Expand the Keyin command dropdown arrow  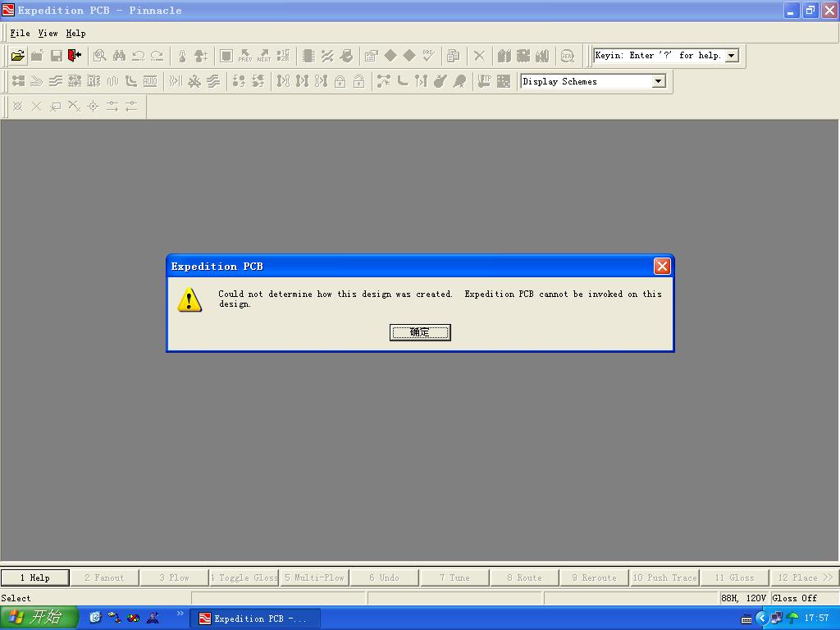(x=732, y=55)
